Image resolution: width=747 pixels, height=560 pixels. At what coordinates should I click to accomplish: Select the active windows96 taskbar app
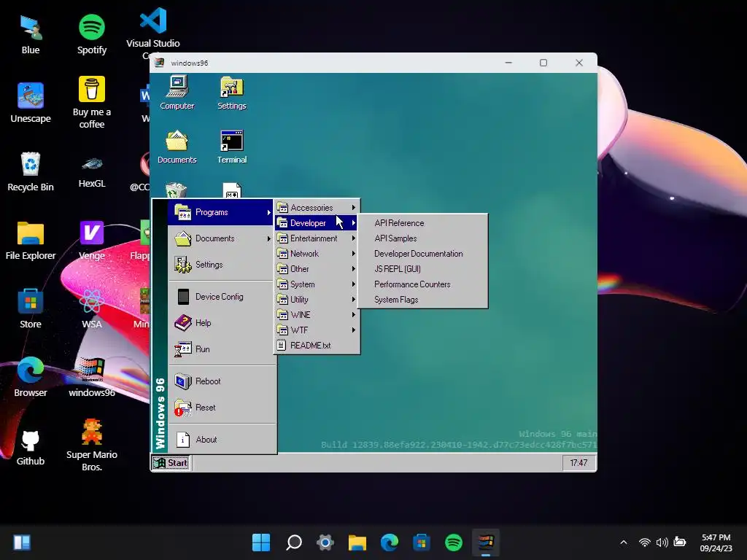pos(485,542)
